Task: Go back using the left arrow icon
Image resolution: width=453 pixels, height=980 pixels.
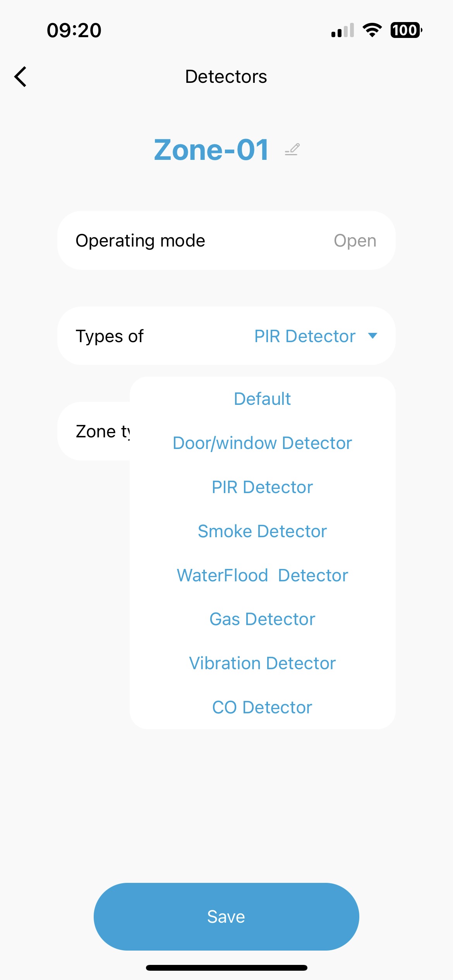Action: click(21, 77)
